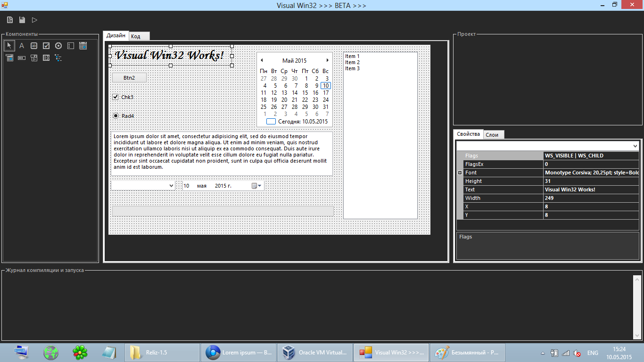This screenshot has height=362, width=644.
Task: Select the FlagsEx property row
Action: 548,164
